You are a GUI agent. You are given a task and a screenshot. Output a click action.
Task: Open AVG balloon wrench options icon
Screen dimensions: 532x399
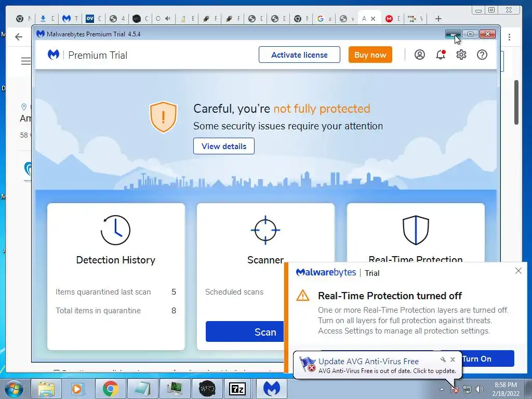443,360
